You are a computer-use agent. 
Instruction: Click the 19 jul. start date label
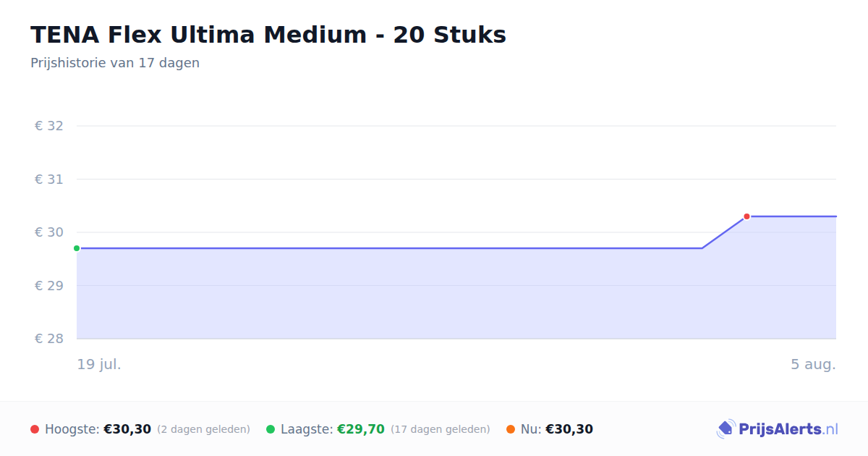pyautogui.click(x=99, y=365)
